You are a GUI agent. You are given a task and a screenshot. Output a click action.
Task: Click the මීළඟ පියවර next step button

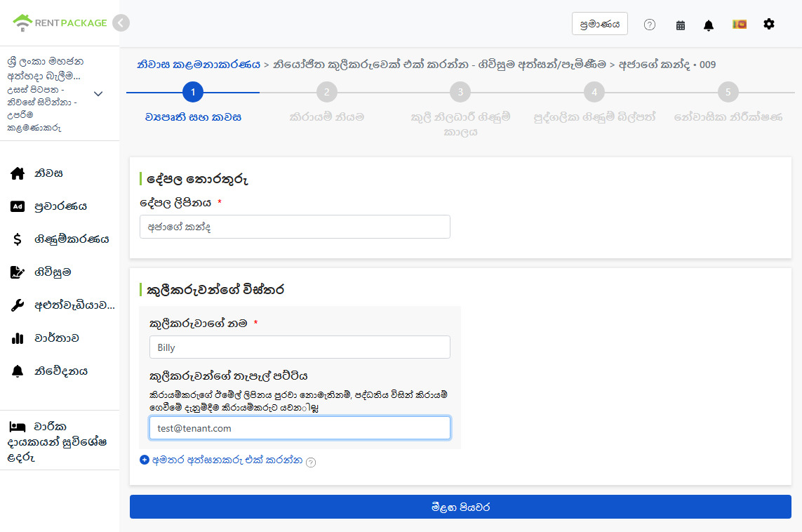[460, 507]
